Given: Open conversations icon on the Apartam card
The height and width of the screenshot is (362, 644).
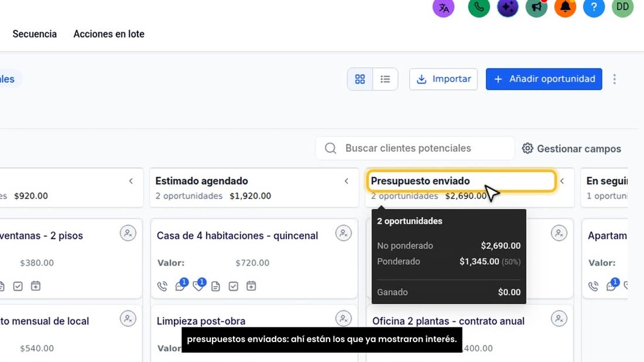Looking at the screenshot, I should 612,285.
